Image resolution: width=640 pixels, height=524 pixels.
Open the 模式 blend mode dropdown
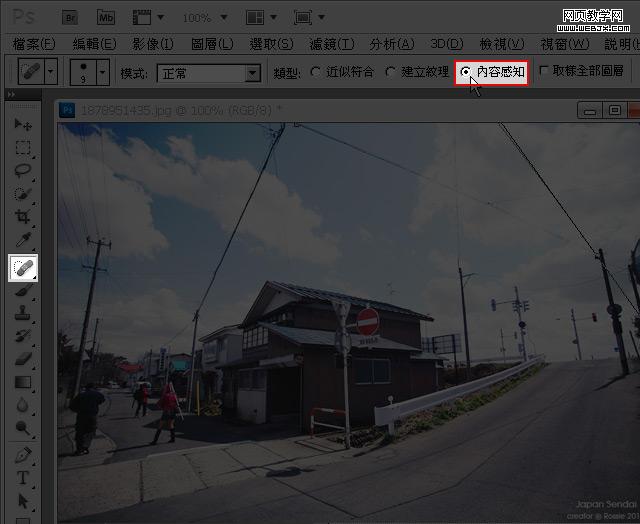pos(210,73)
